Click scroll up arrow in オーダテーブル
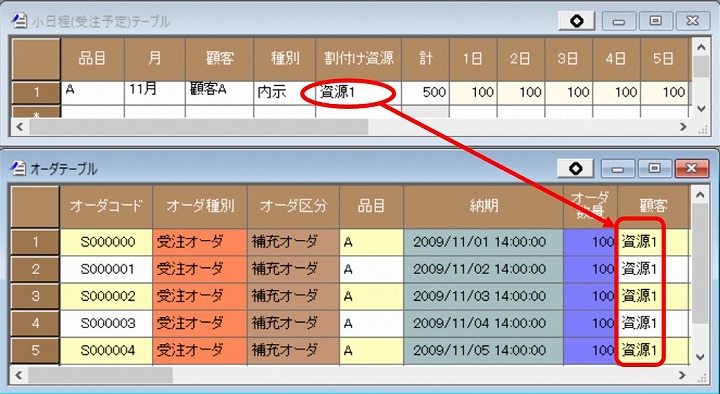The height and width of the screenshot is (394, 720). click(700, 195)
